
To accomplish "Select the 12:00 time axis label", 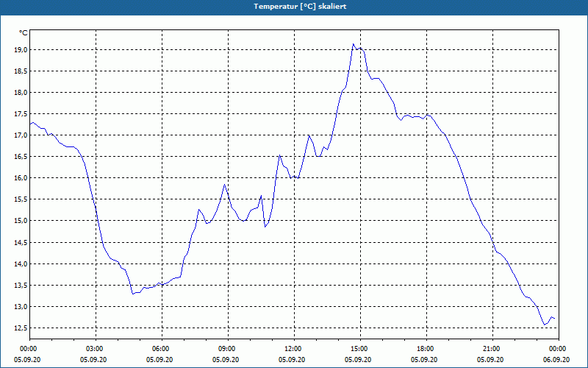I will click(294, 349).
